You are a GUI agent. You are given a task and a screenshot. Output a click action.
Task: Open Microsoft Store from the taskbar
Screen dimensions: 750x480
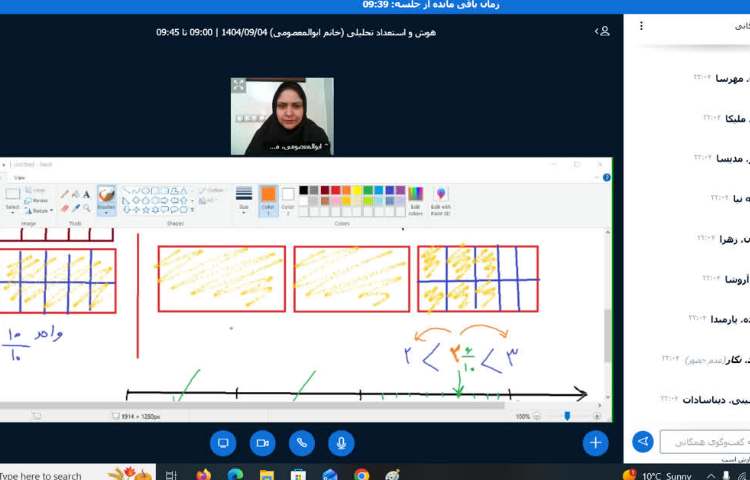[x=298, y=474]
